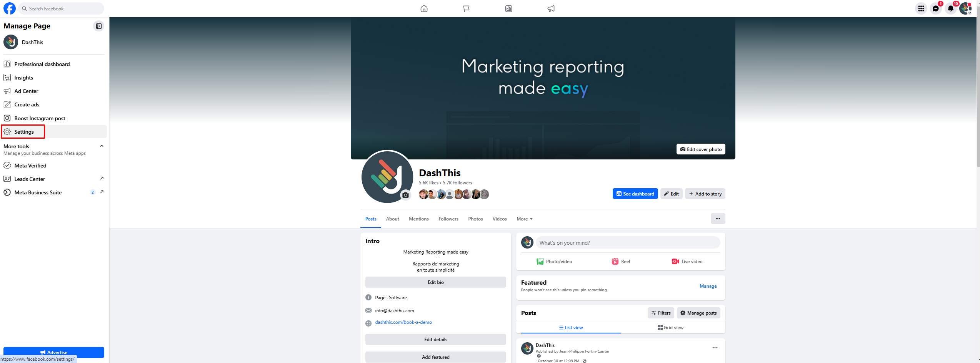Open the Ad Center megaphone icon in top bar
980x363 pixels.
[x=551, y=8]
